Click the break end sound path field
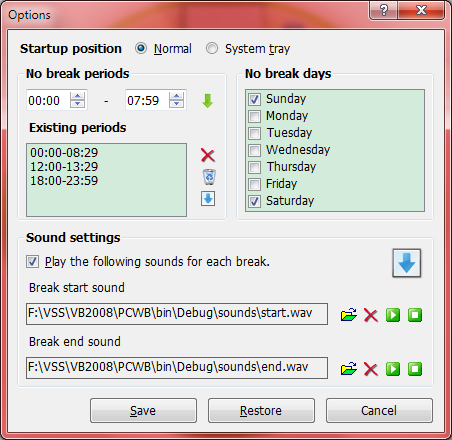The height and width of the screenshot is (440, 452). tap(177, 368)
